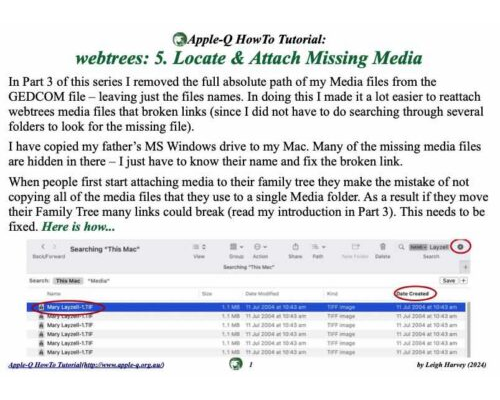Open the Group dropdown in the toolbar
The width and height of the screenshot is (500, 400).
237,247
